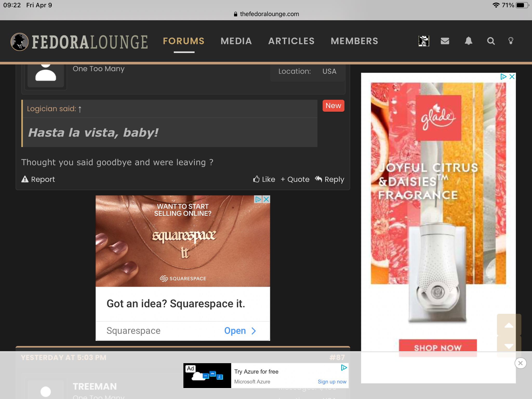Click 'Try Azure for free' ad text
This screenshot has height=399, width=532.
(x=256, y=371)
